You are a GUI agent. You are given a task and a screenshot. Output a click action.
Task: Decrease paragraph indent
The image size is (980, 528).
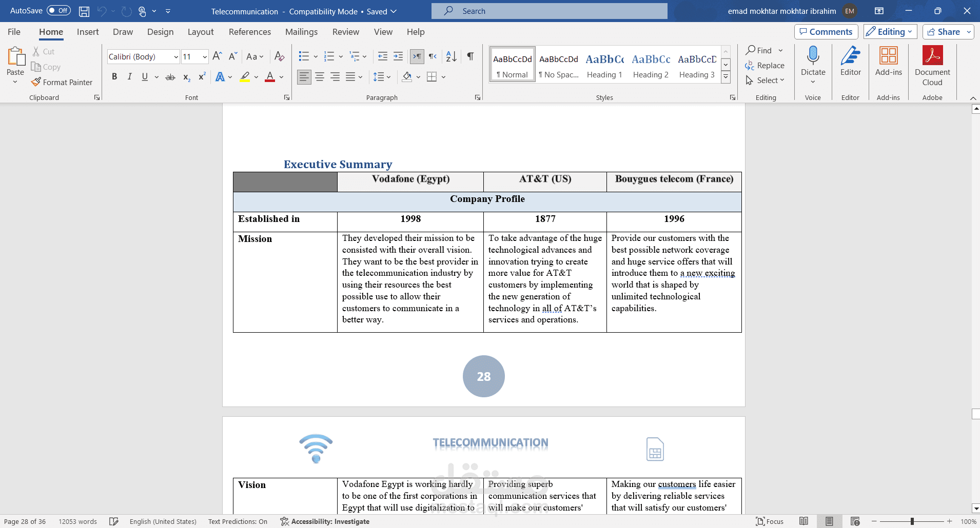[x=383, y=56]
